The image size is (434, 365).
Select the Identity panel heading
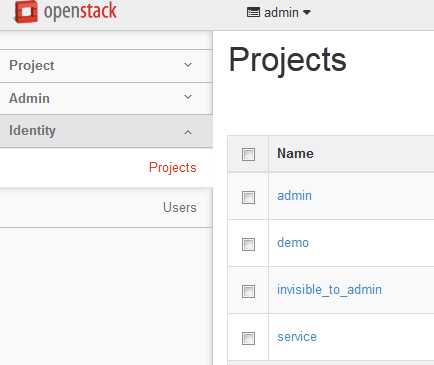[x=106, y=131]
